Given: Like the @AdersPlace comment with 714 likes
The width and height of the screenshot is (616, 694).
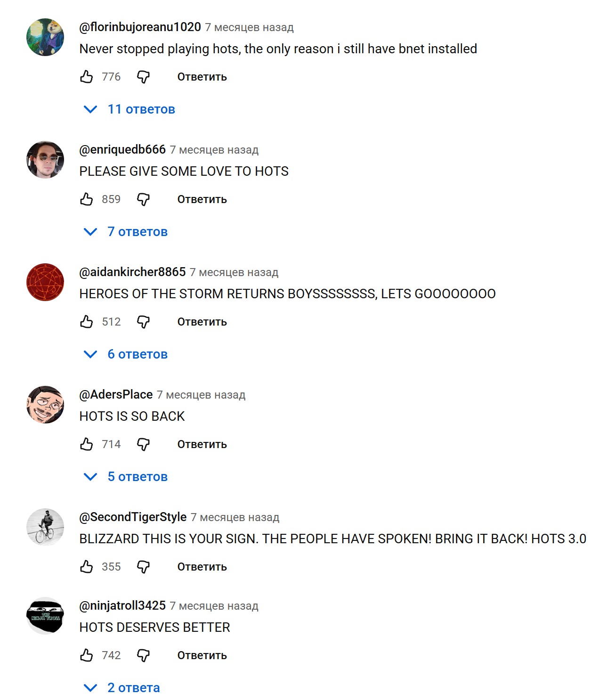Looking at the screenshot, I should click(x=87, y=444).
